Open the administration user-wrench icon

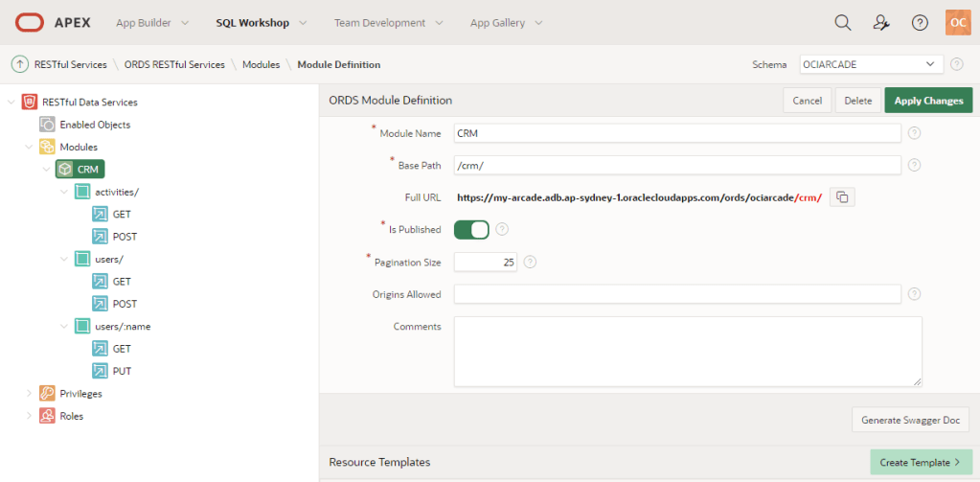click(x=881, y=22)
